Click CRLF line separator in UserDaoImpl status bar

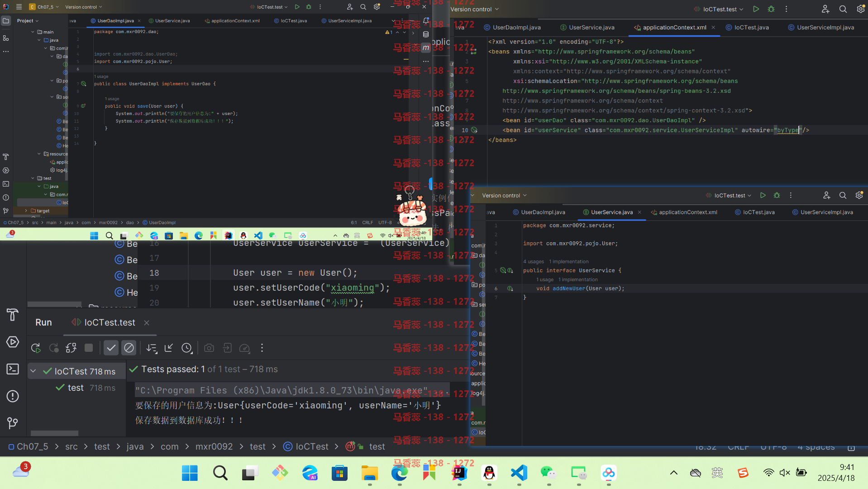tap(367, 222)
